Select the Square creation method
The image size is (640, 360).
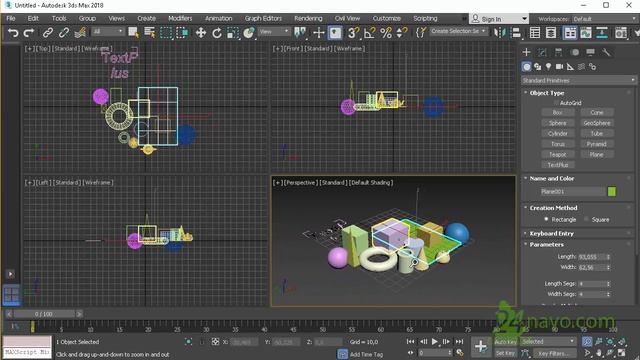pos(587,219)
